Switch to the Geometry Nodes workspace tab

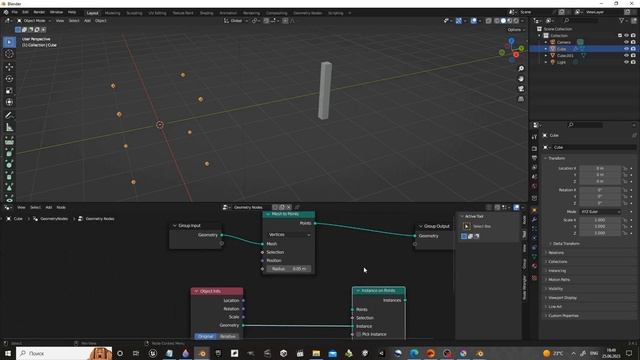(x=308, y=13)
